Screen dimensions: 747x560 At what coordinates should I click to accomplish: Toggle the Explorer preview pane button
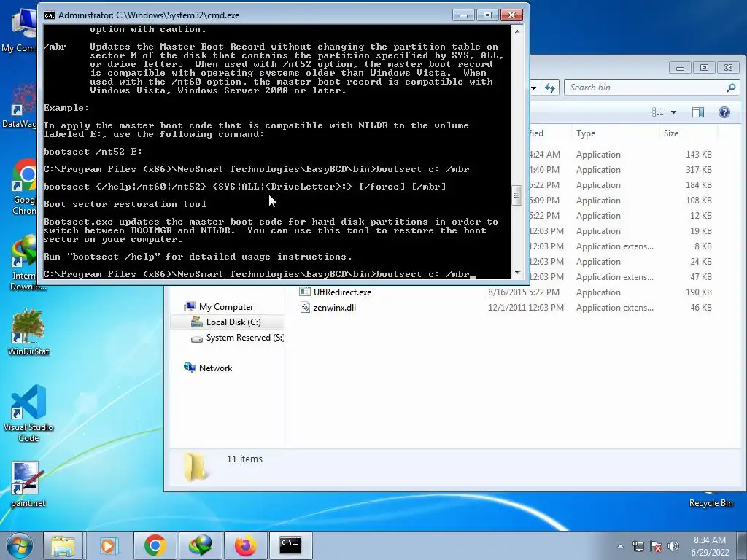point(698,112)
